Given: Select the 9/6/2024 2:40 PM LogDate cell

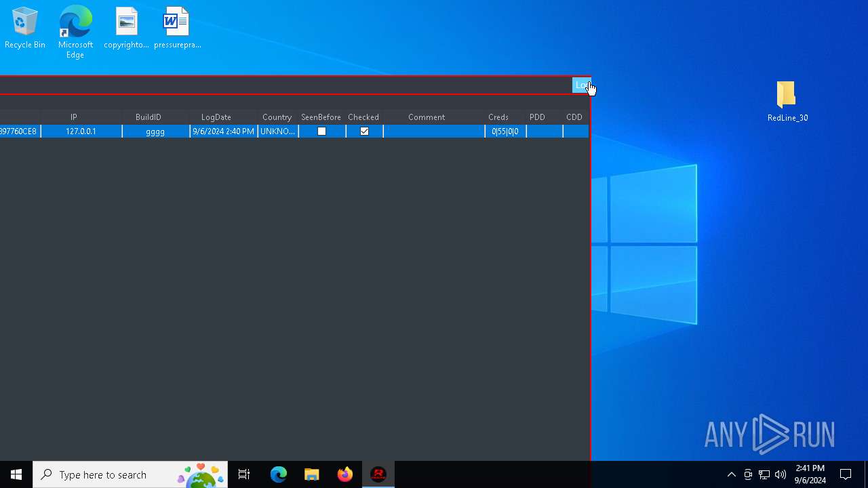Looking at the screenshot, I should click(223, 131).
